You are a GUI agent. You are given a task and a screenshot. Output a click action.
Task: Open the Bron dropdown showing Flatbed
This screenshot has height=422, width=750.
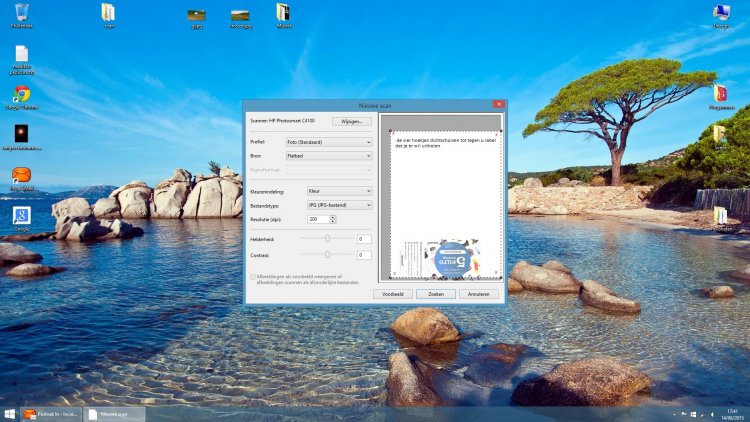[x=329, y=157]
